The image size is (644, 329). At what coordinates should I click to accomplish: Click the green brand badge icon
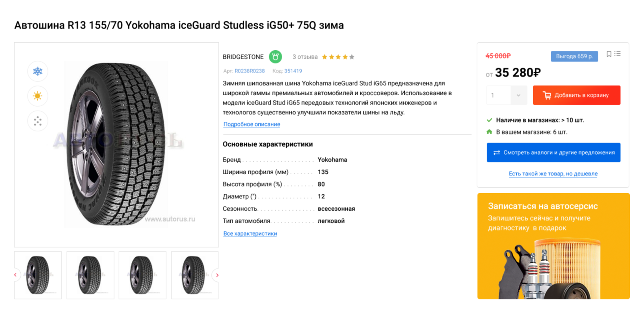click(275, 57)
